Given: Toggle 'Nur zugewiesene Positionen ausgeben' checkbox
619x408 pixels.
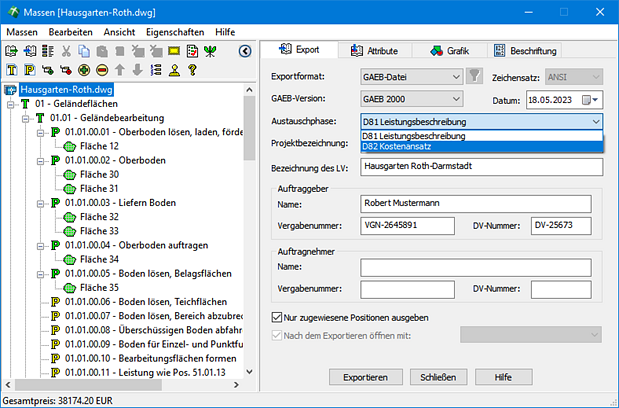Looking at the screenshot, I should click(278, 318).
